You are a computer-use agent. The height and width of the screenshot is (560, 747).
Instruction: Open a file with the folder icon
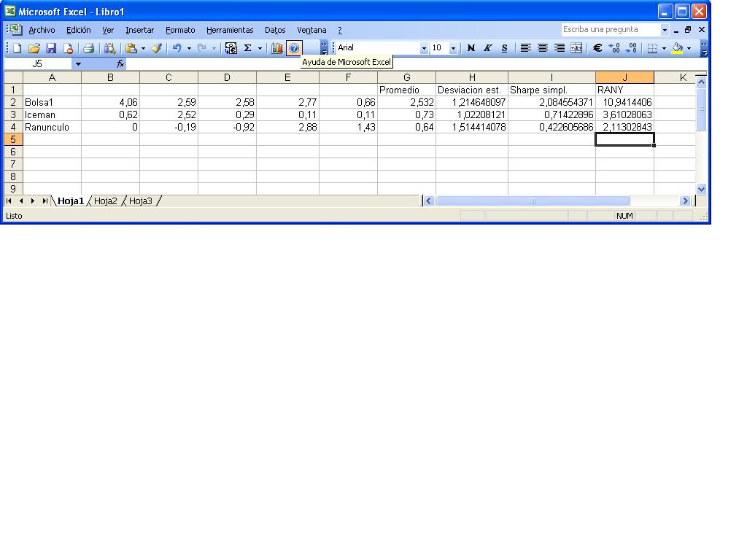point(34,48)
